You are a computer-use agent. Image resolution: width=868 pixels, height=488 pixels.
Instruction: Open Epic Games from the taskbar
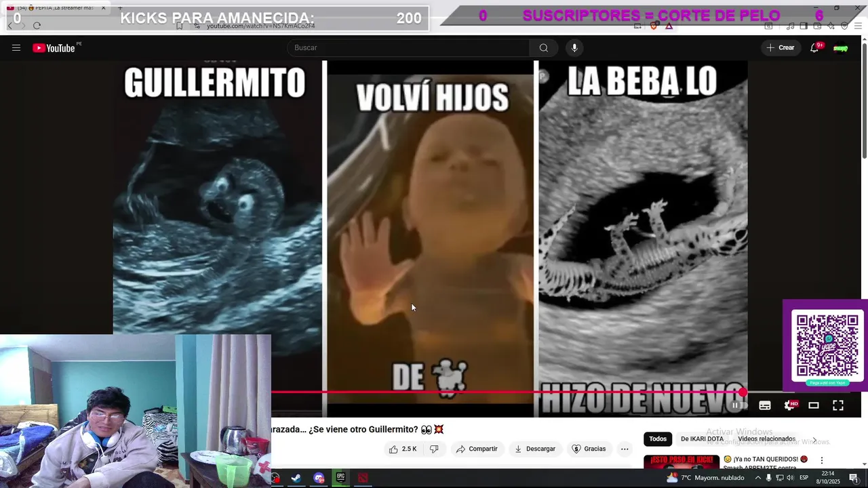(340, 478)
